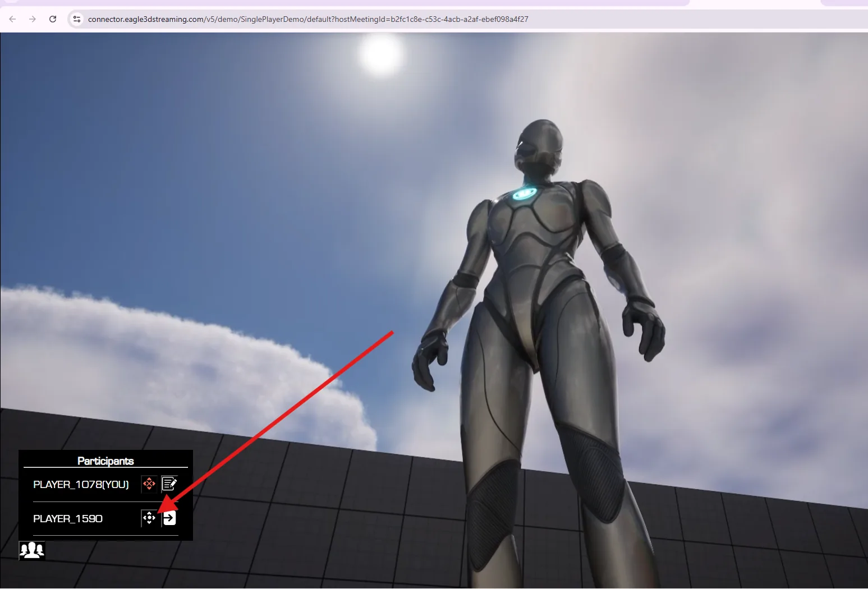
Task: Toggle control icon for PLAYER_1078(YOU)
Action: (149, 484)
